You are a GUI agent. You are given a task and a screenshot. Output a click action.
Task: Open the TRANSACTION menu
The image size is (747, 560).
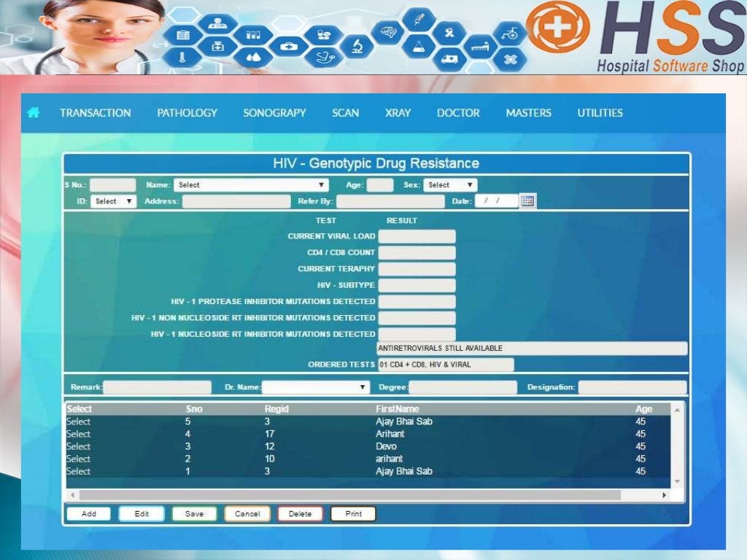click(96, 113)
